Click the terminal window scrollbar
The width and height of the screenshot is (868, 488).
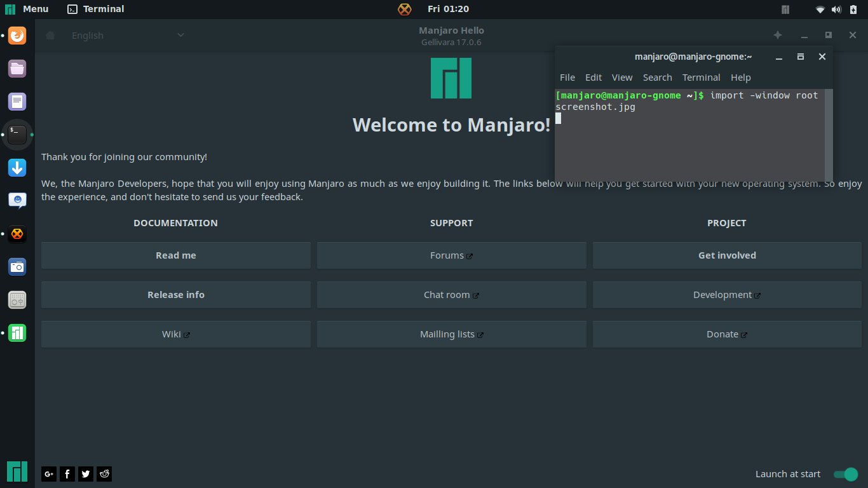tap(829, 135)
